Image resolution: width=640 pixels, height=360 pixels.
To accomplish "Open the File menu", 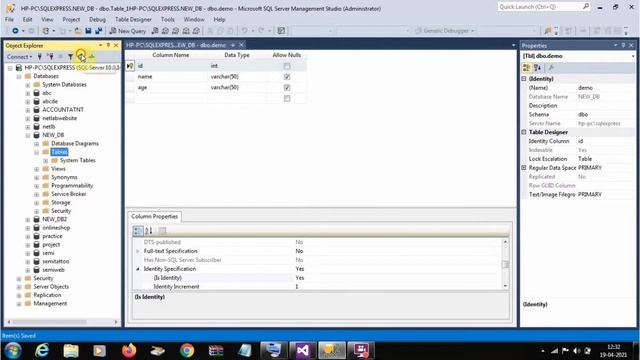I will point(9,19).
